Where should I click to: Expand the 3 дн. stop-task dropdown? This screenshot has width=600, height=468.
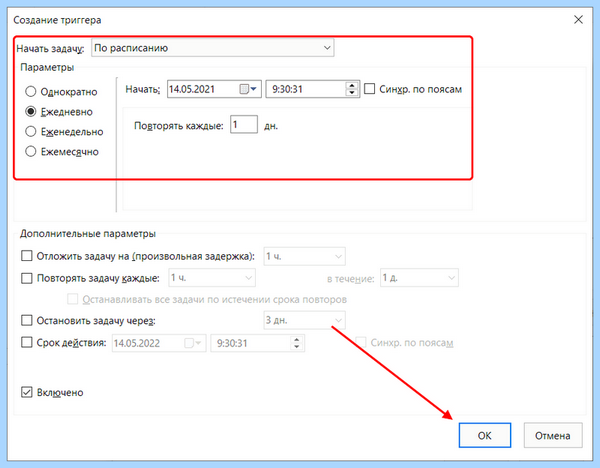tap(305, 320)
